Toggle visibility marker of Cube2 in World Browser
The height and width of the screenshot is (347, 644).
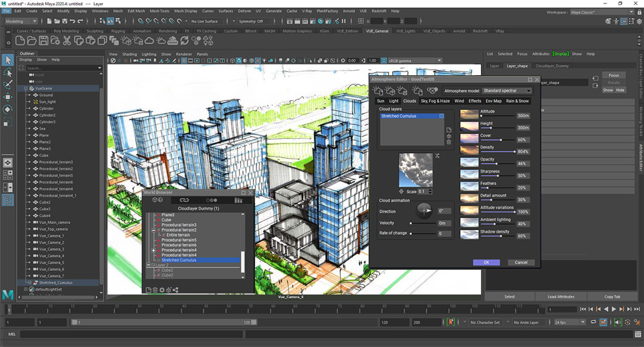coord(159,270)
